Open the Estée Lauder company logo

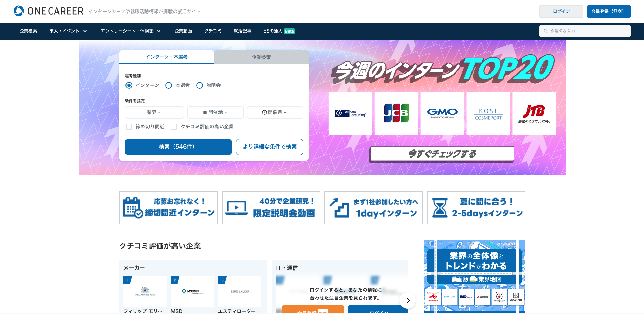[240, 291]
